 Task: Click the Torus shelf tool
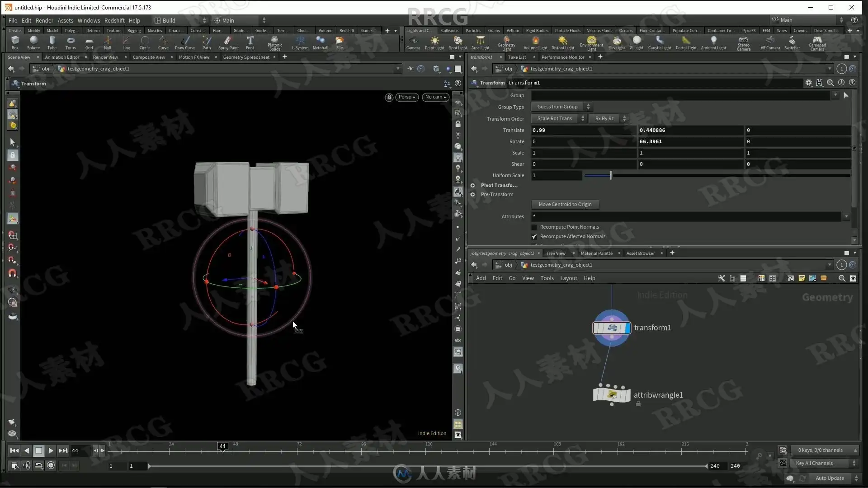[71, 42]
